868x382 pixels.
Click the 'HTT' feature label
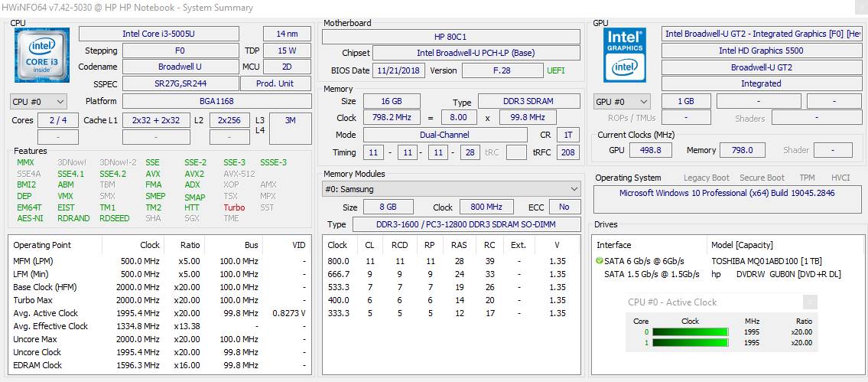[192, 207]
